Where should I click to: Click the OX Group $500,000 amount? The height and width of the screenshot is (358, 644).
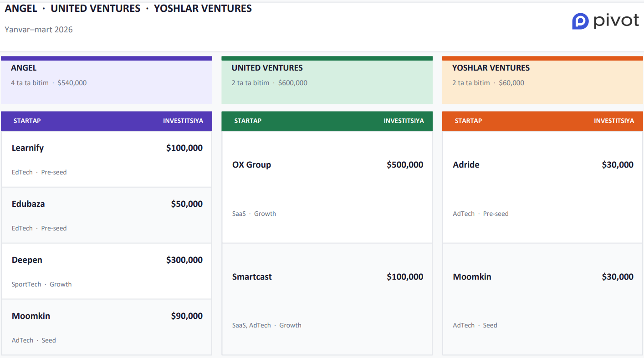[x=405, y=165]
